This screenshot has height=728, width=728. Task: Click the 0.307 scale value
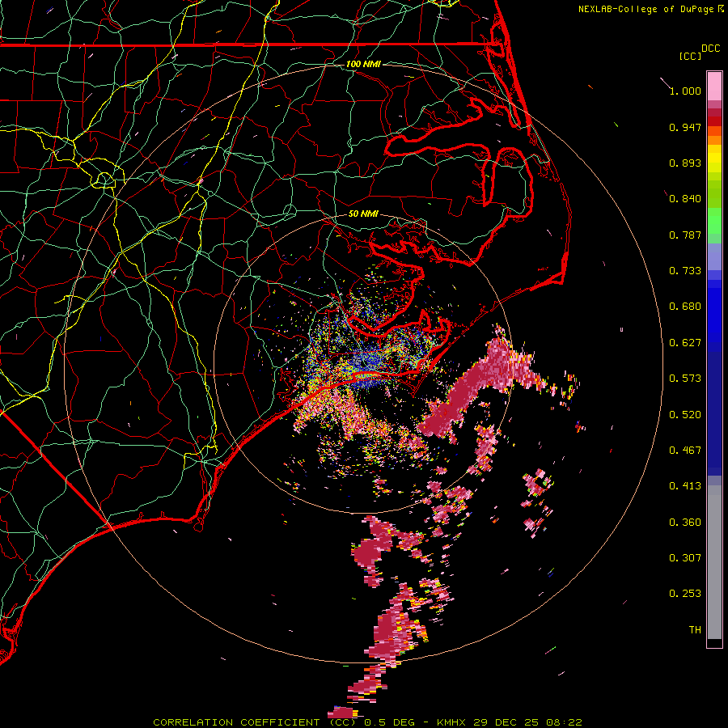(685, 558)
